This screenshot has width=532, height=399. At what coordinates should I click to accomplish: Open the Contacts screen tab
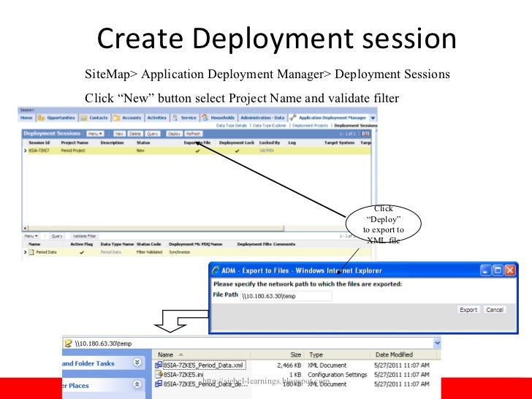tap(99, 118)
